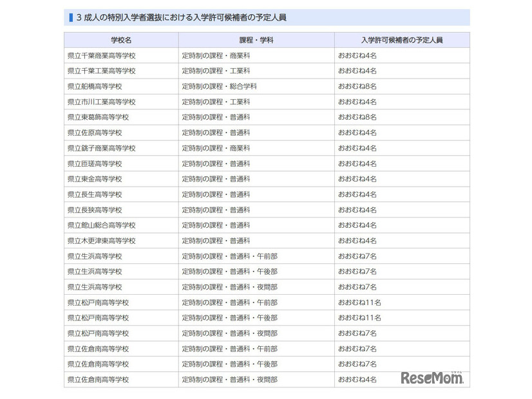Screen dimensions: 532x399
Task: Click '定時制の課程・商業科' in the 銚子商業 row
Action: [x=216, y=148]
